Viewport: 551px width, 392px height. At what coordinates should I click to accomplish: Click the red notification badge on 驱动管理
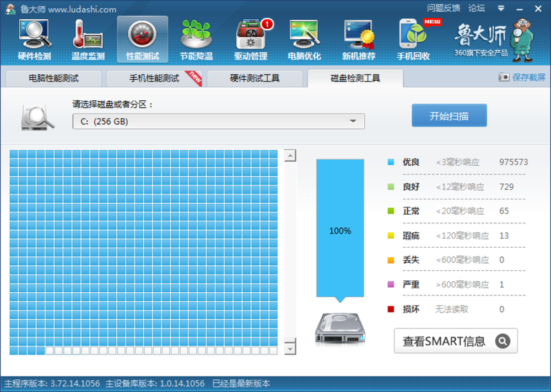tap(267, 24)
